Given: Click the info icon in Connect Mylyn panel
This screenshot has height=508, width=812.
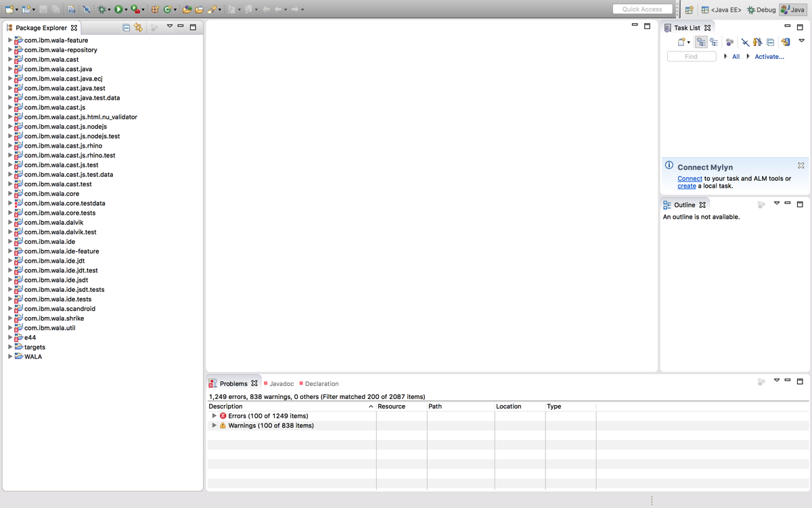Looking at the screenshot, I should 669,165.
